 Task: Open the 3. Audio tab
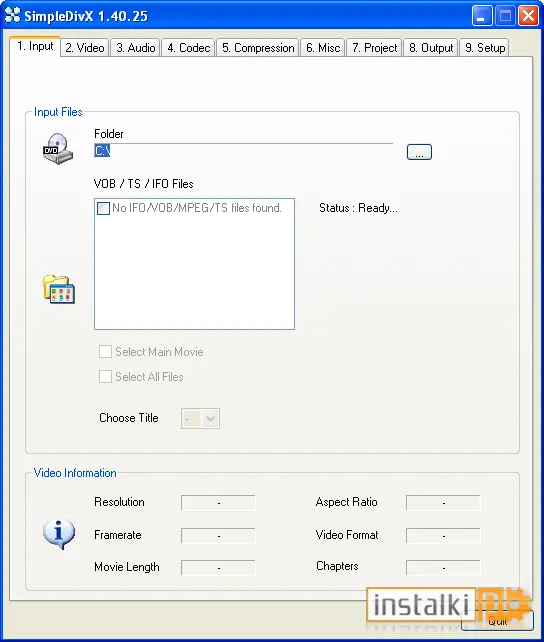tap(135, 48)
